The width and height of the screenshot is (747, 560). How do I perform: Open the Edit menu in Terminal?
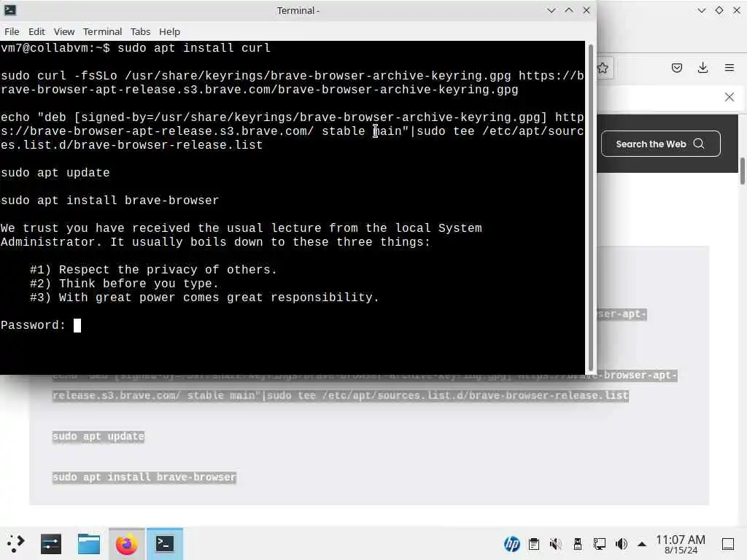click(x=36, y=31)
